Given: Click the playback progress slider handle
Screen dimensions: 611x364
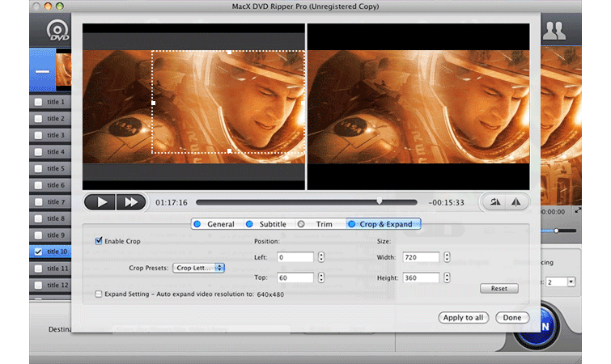Looking at the screenshot, I should (380, 201).
